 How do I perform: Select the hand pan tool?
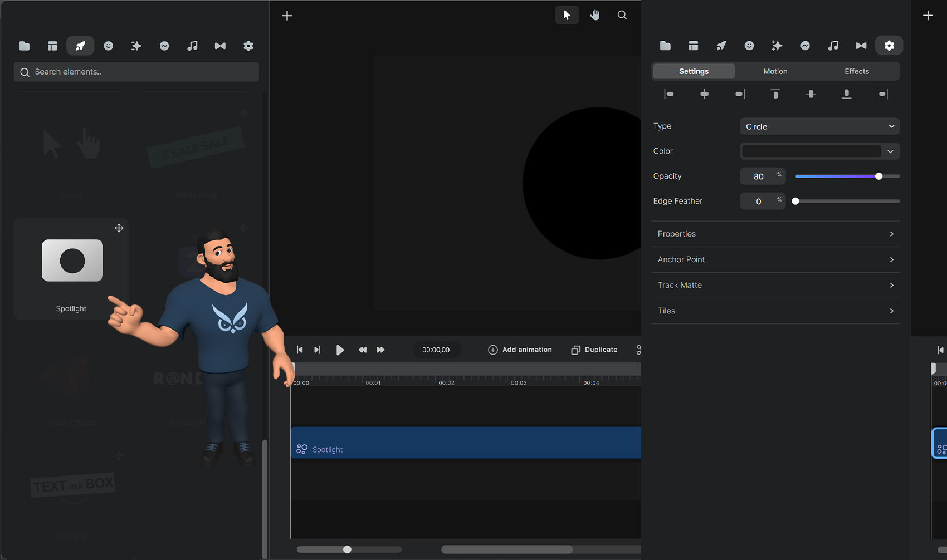point(595,15)
